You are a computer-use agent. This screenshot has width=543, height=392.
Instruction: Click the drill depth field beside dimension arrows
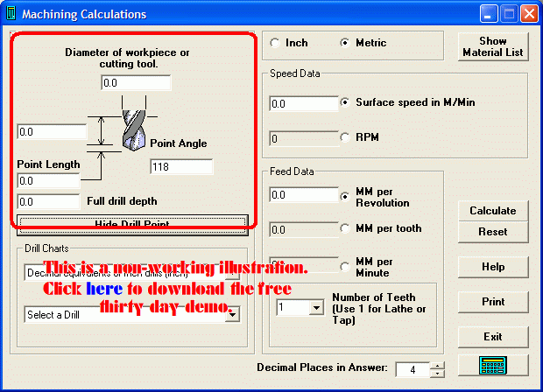[52, 132]
